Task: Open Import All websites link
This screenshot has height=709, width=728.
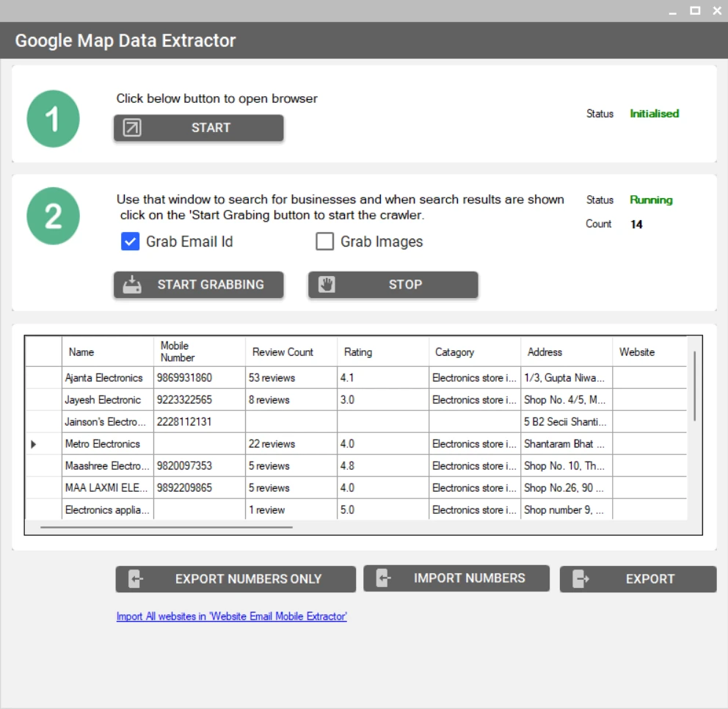Action: pos(231,617)
